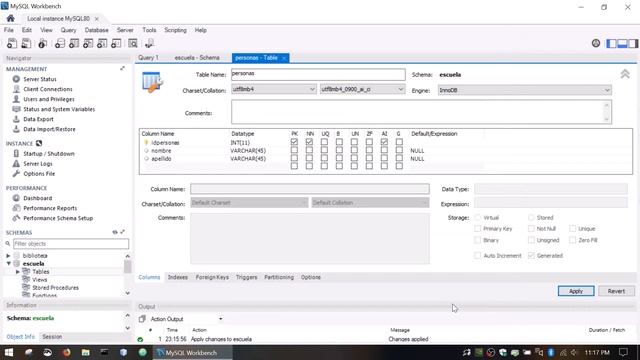
Task: Create new view toolbar icon
Action: coord(88,43)
